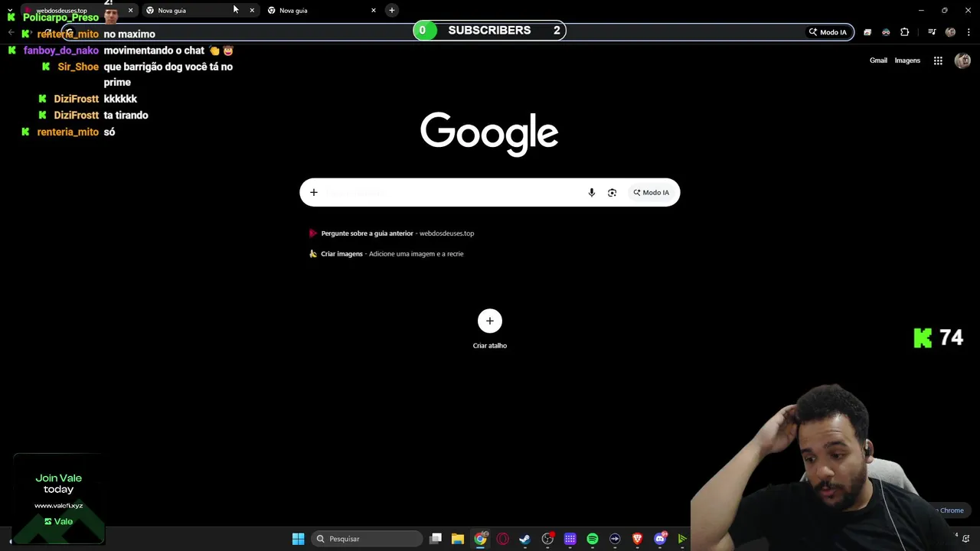Start a voice search with the microphone icon
The width and height of the screenshot is (980, 551).
click(x=591, y=193)
